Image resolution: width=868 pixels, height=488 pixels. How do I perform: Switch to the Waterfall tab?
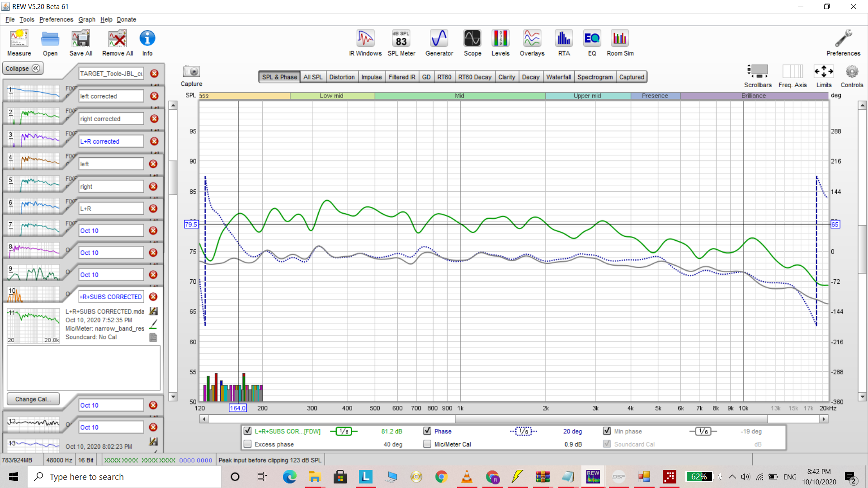(x=558, y=77)
